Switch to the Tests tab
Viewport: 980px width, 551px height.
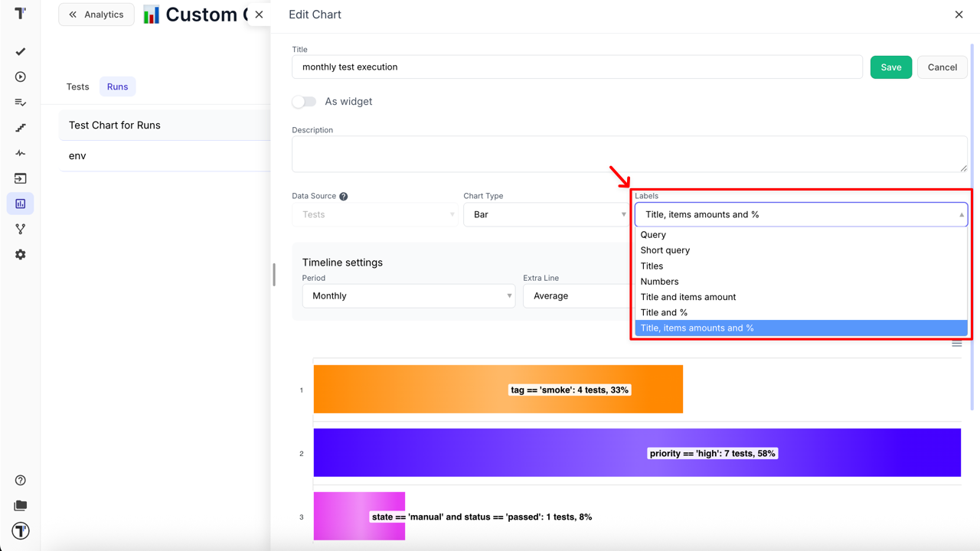77,86
